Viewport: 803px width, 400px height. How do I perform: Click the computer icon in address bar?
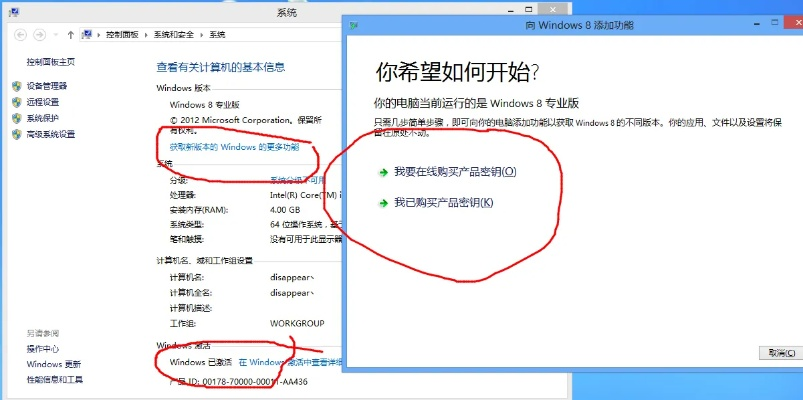point(88,34)
